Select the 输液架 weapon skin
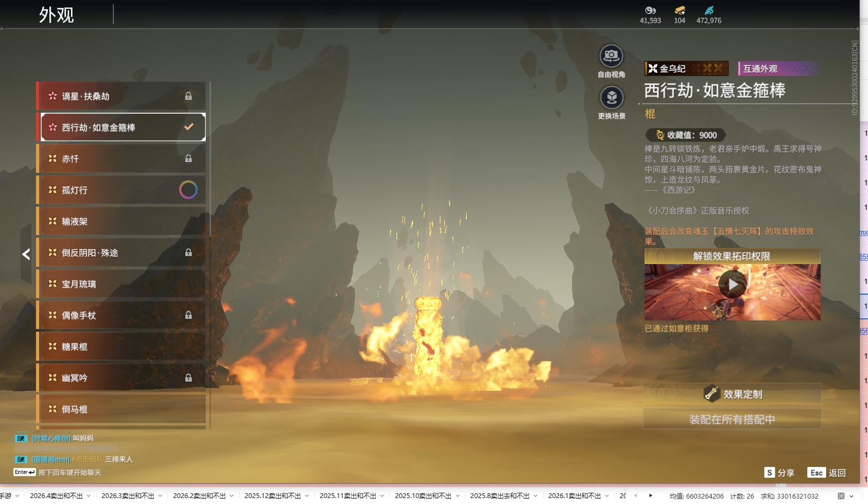868x504 pixels. 121,221
